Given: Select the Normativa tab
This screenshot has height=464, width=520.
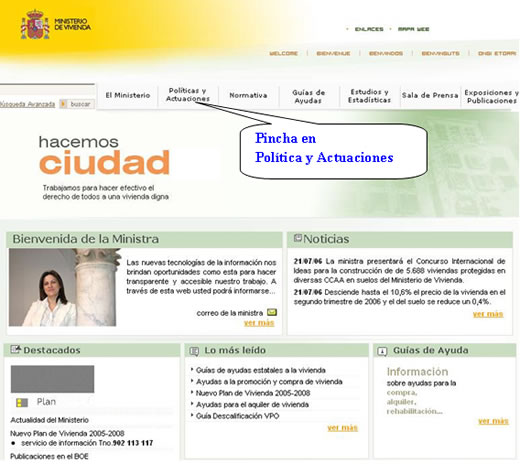Looking at the screenshot, I should [x=248, y=95].
